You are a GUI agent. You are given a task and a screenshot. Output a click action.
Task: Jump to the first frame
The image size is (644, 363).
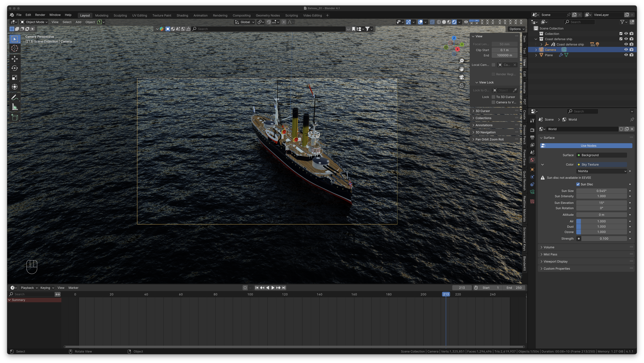click(257, 288)
